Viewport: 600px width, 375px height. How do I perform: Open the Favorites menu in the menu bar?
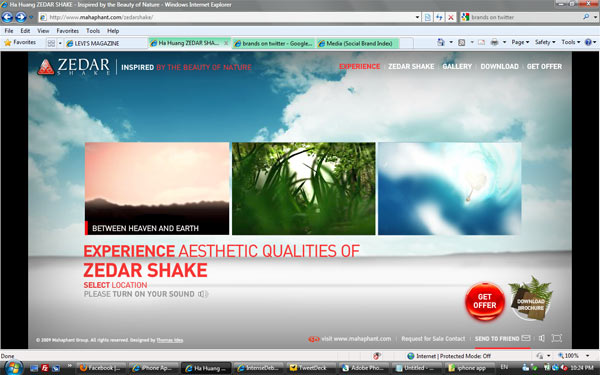coord(67,31)
